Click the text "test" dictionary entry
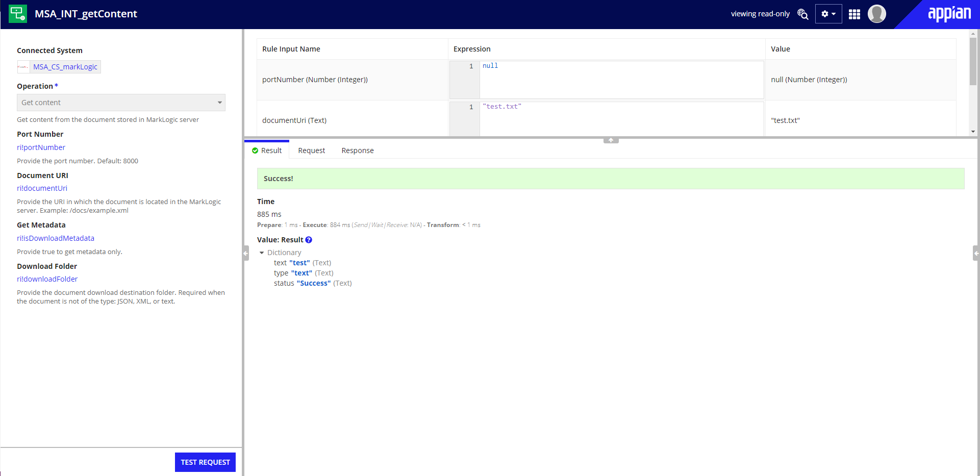 click(303, 263)
